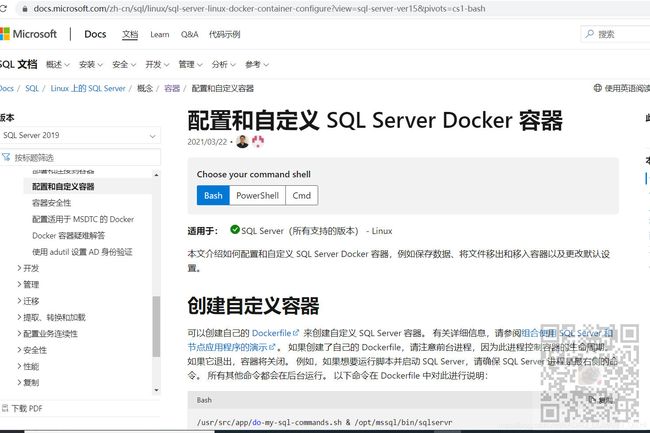This screenshot has height=433, width=650.
Task: Click the Docs breadcrumb link
Action: pos(7,88)
